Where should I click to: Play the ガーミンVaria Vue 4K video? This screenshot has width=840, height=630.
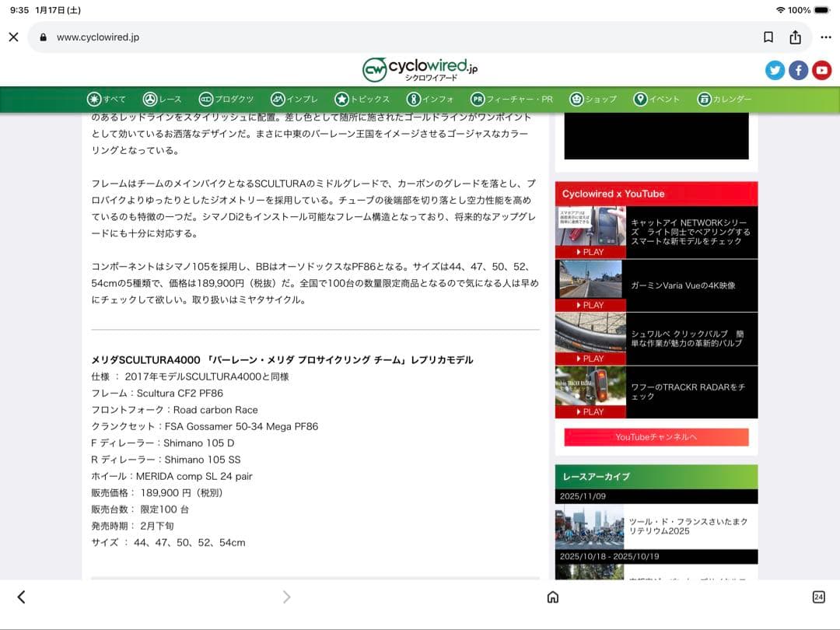pos(590,285)
